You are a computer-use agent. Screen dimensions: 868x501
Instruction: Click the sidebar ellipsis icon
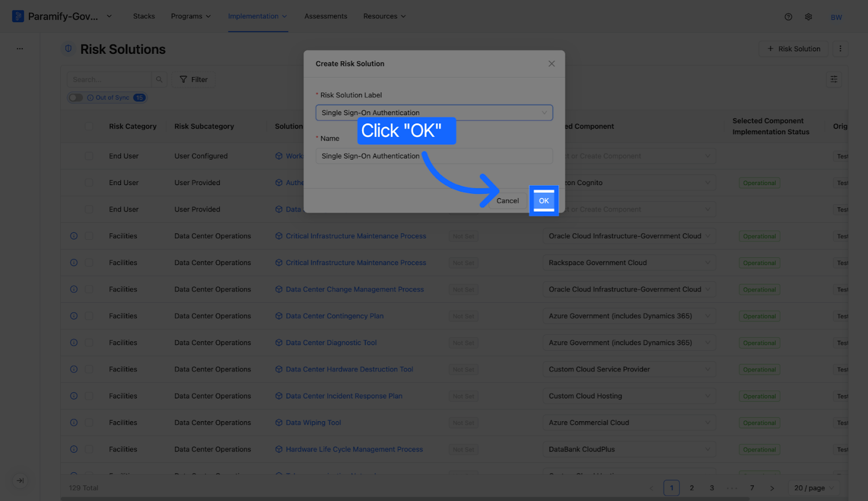pyautogui.click(x=20, y=49)
